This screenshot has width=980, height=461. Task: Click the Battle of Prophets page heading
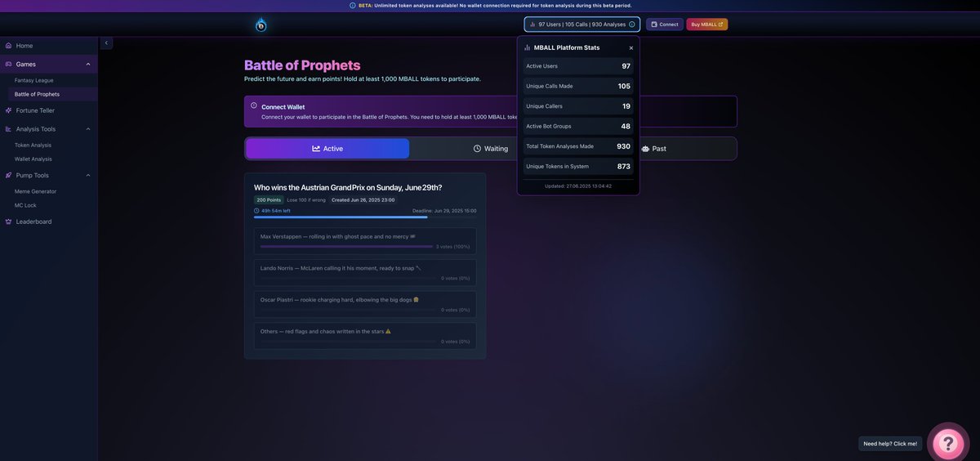pyautogui.click(x=302, y=65)
